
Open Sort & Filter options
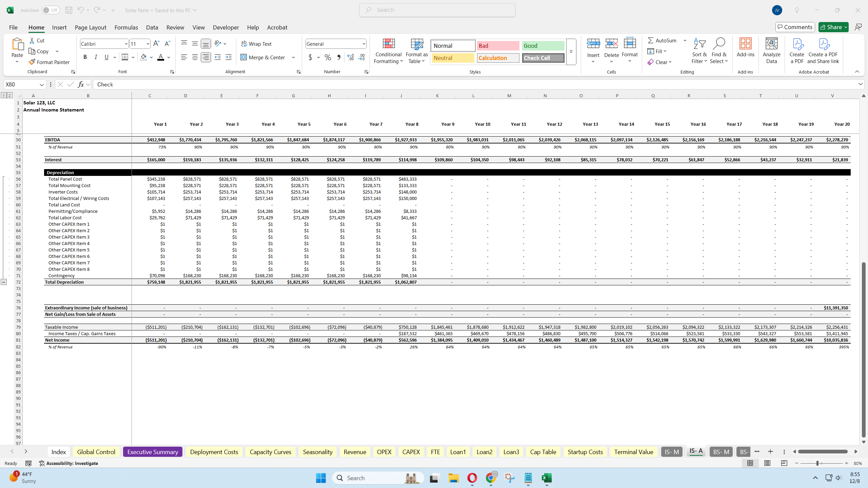pos(699,51)
